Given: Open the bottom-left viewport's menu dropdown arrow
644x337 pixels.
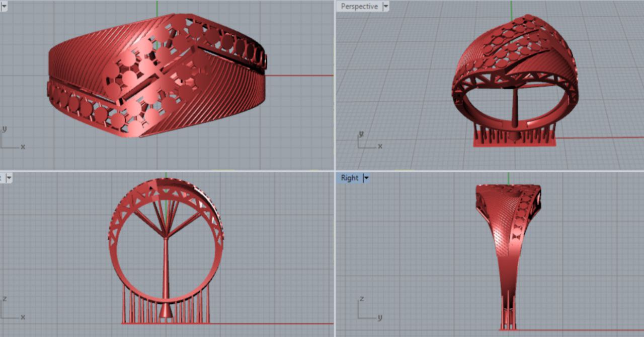Looking at the screenshot, I should tap(9, 178).
